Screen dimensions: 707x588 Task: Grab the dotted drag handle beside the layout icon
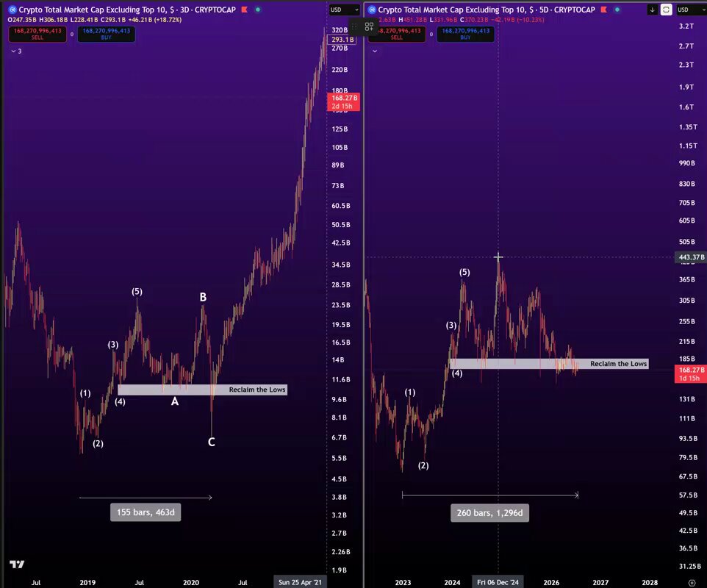point(354,26)
